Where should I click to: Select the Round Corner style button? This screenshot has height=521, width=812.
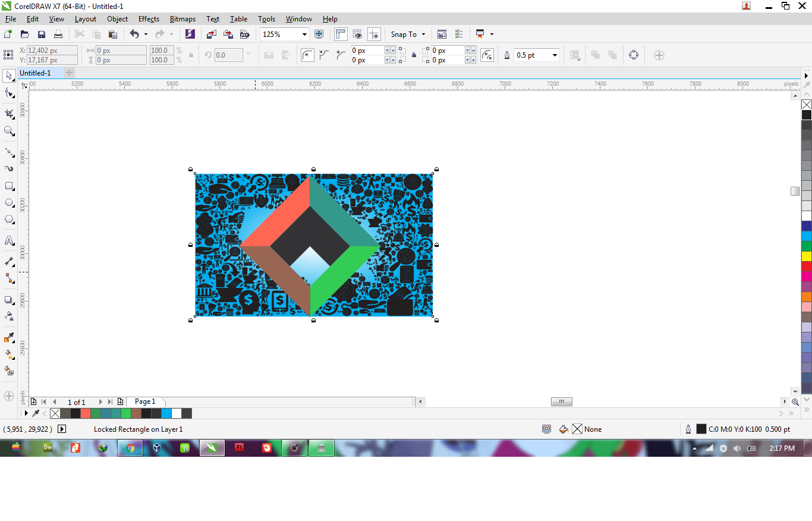307,55
